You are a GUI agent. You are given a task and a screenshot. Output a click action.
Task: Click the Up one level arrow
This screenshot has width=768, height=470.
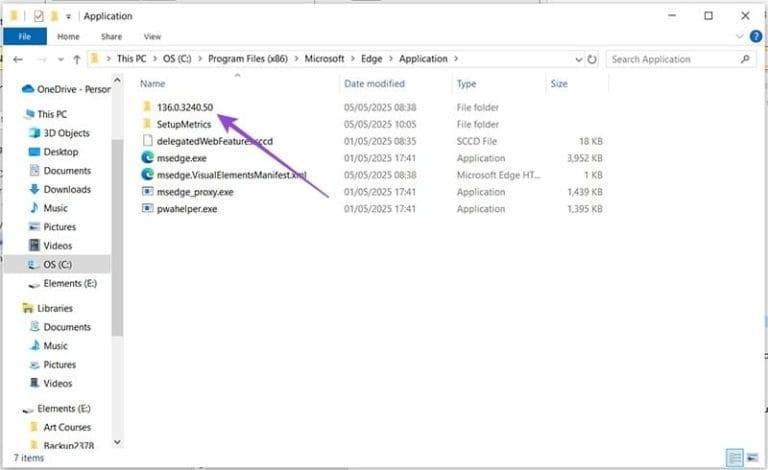(76, 59)
